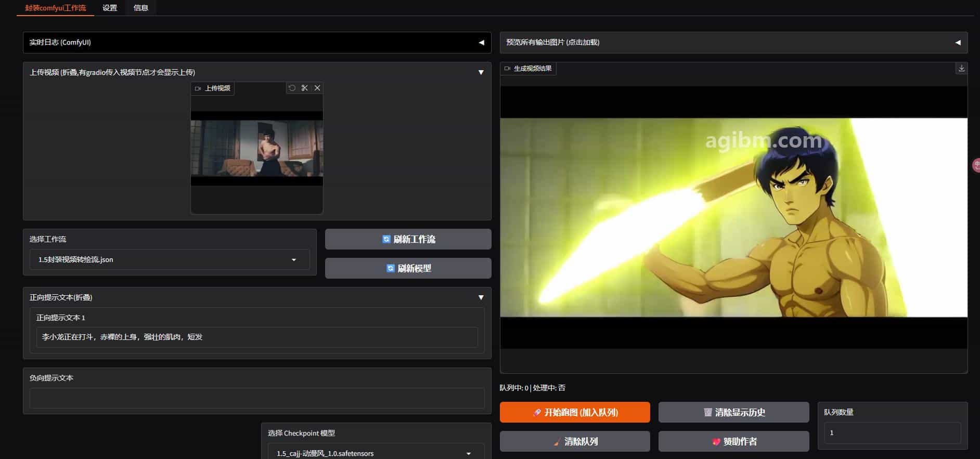Click the 负向提示文本 input field
The width and height of the screenshot is (980, 459).
(x=257, y=398)
